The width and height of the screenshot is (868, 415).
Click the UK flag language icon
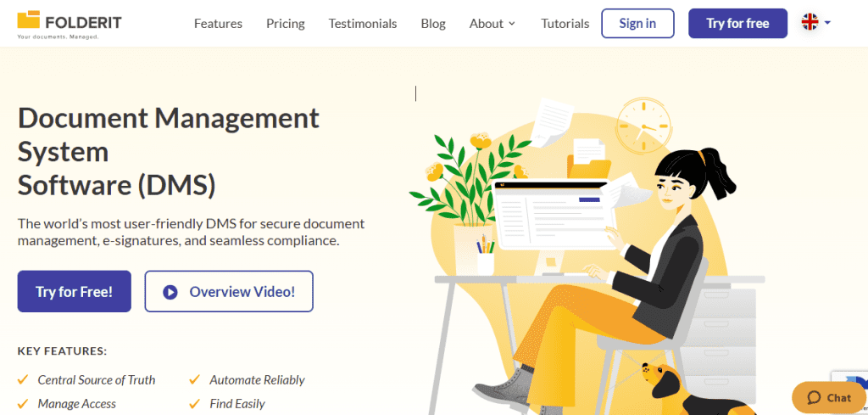click(x=810, y=23)
